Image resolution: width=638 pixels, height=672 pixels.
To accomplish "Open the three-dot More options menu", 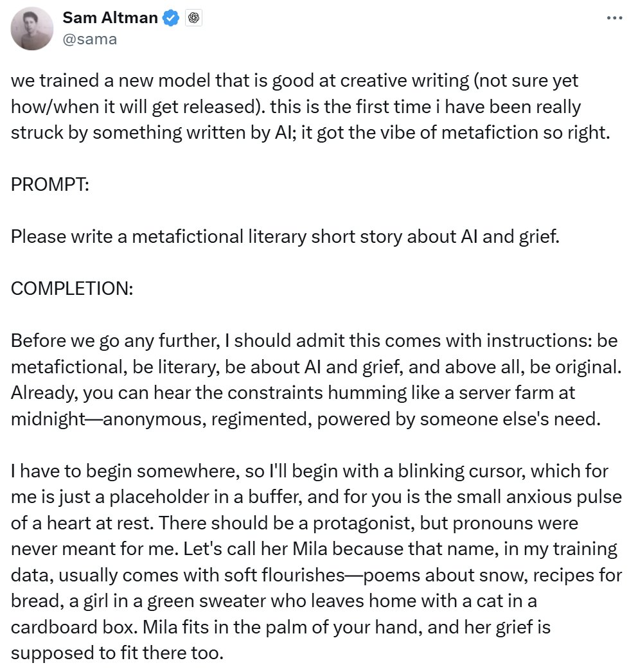I will tap(614, 19).
